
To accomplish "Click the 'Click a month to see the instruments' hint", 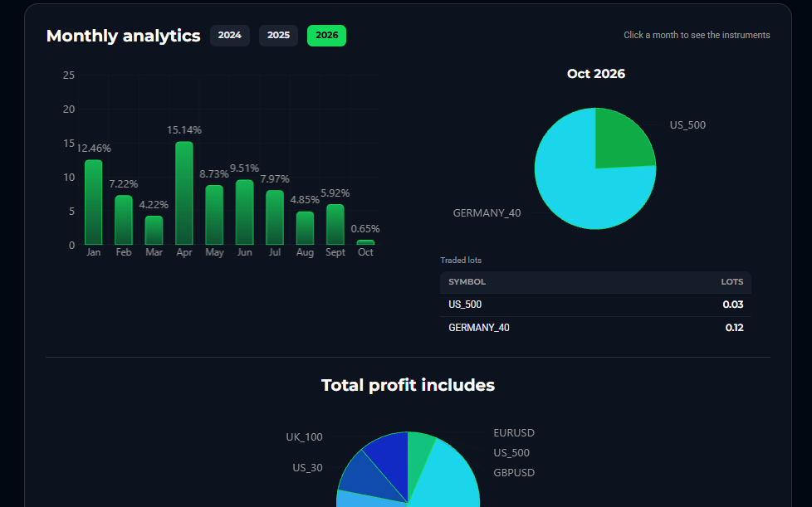I will click(x=697, y=35).
